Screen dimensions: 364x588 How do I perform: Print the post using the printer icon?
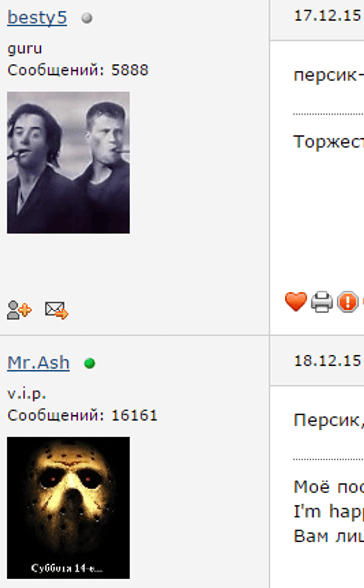pos(322,302)
